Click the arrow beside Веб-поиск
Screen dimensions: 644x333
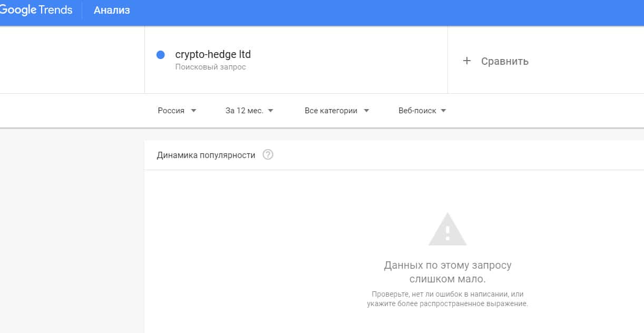pos(443,111)
